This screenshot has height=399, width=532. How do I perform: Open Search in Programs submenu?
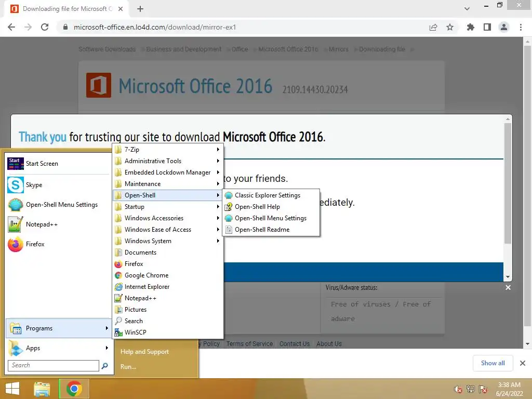168,321
